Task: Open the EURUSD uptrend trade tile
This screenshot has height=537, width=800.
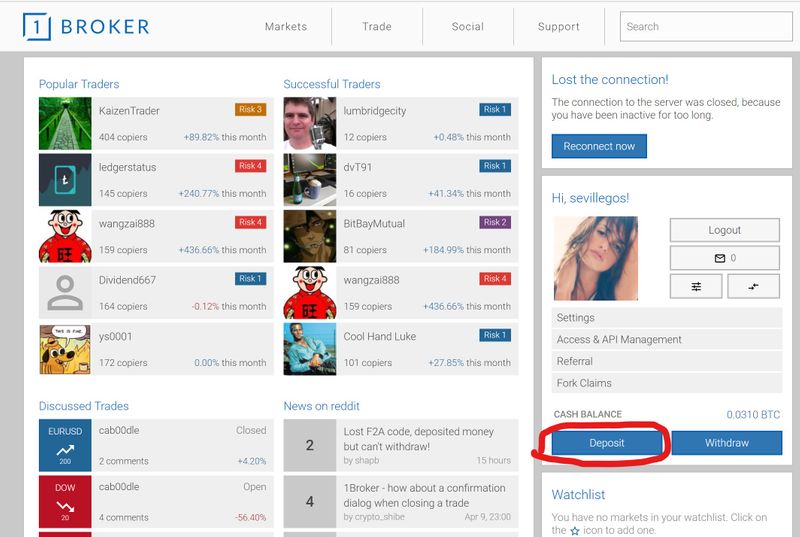Action: 65,445
